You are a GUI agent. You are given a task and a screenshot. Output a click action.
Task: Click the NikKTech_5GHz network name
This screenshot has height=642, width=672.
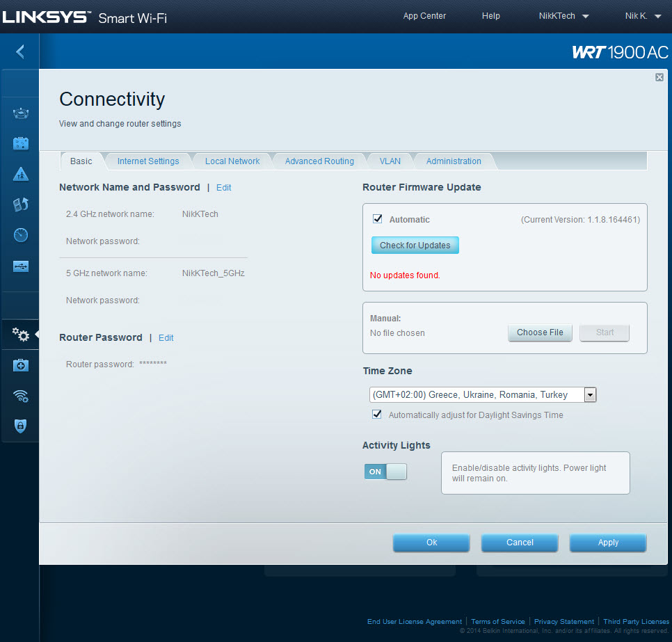click(213, 273)
